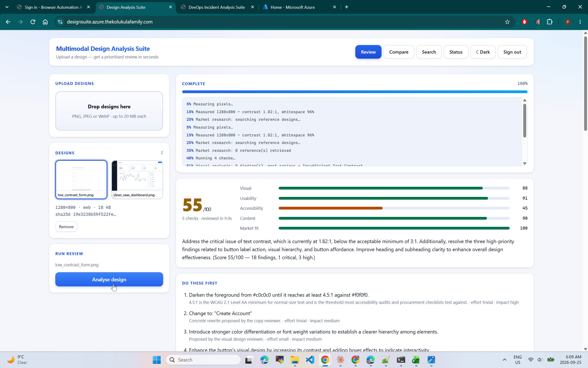Open the Compare section
The image size is (588, 368).
[399, 52]
